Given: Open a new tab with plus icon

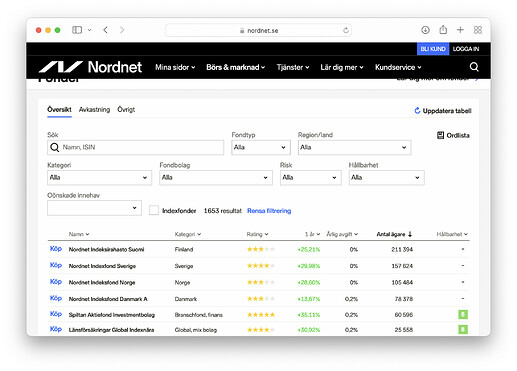Looking at the screenshot, I should [460, 30].
